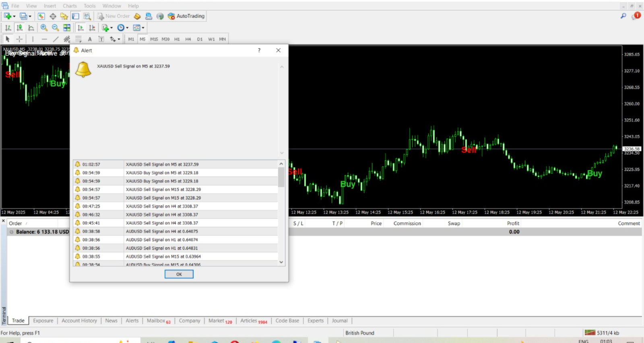This screenshot has width=644, height=343.
Task: Select the Cursor arrow tool
Action: pos(8,39)
